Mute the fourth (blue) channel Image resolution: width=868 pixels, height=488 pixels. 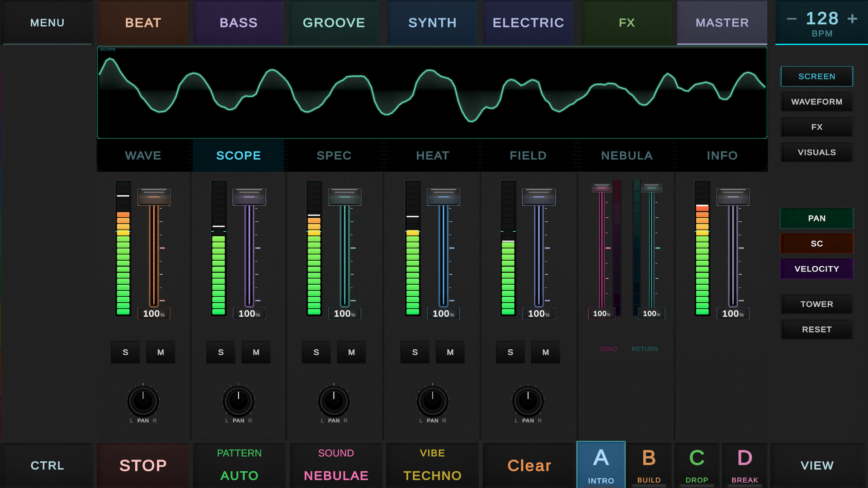[450, 352]
